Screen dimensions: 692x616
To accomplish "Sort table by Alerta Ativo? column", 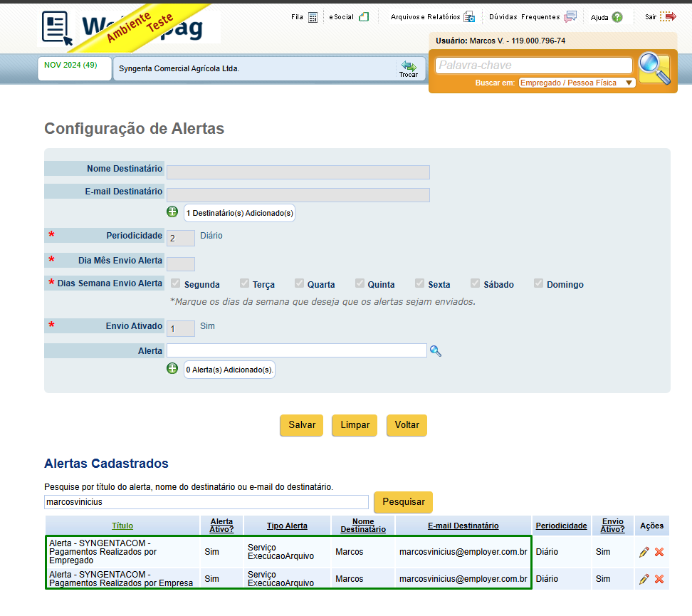I will (x=221, y=526).
